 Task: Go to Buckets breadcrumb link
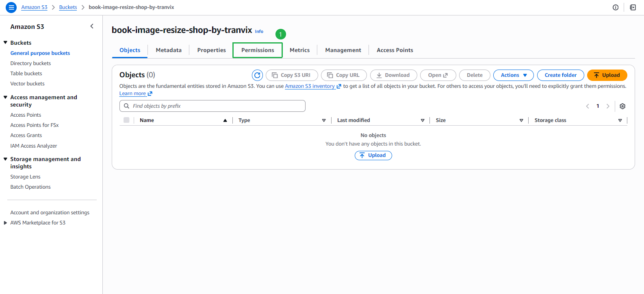click(x=68, y=7)
